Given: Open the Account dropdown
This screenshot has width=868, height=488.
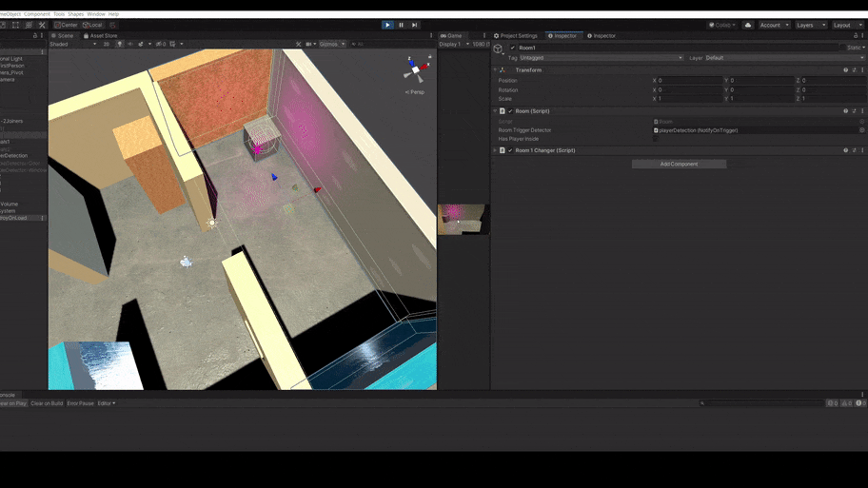Looking at the screenshot, I should 774,25.
